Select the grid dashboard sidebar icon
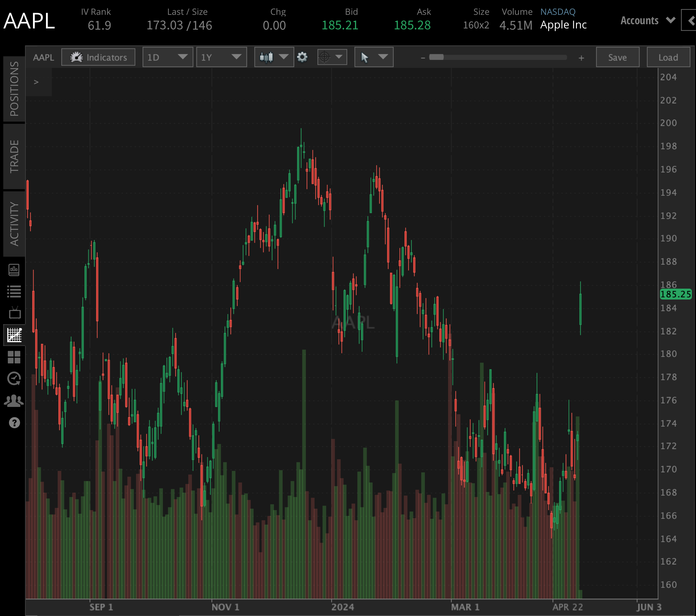 pyautogui.click(x=14, y=358)
